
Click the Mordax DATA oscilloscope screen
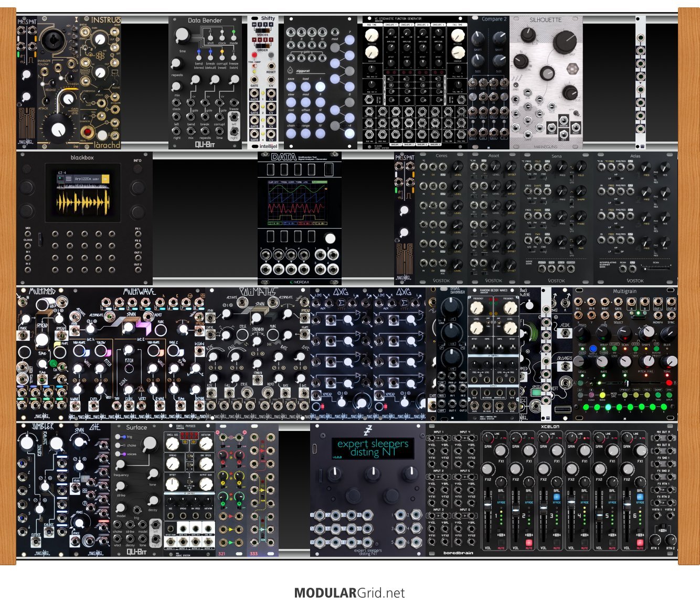click(x=299, y=203)
